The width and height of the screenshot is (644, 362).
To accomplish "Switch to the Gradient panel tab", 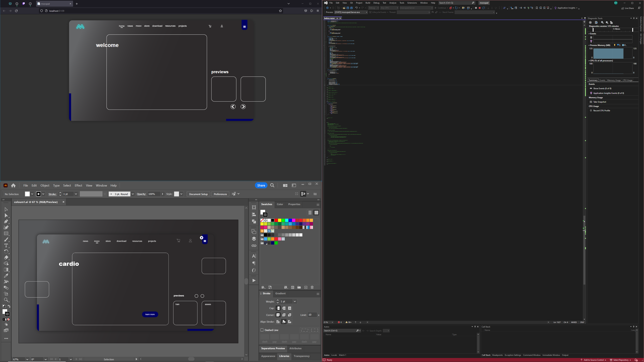I will (x=280, y=294).
